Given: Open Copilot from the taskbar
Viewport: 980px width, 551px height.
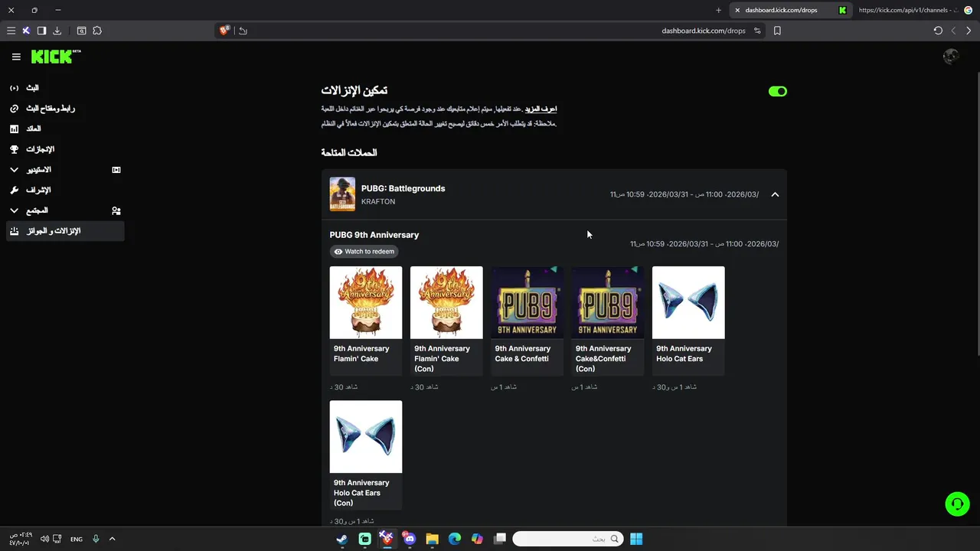Looking at the screenshot, I should point(477,539).
